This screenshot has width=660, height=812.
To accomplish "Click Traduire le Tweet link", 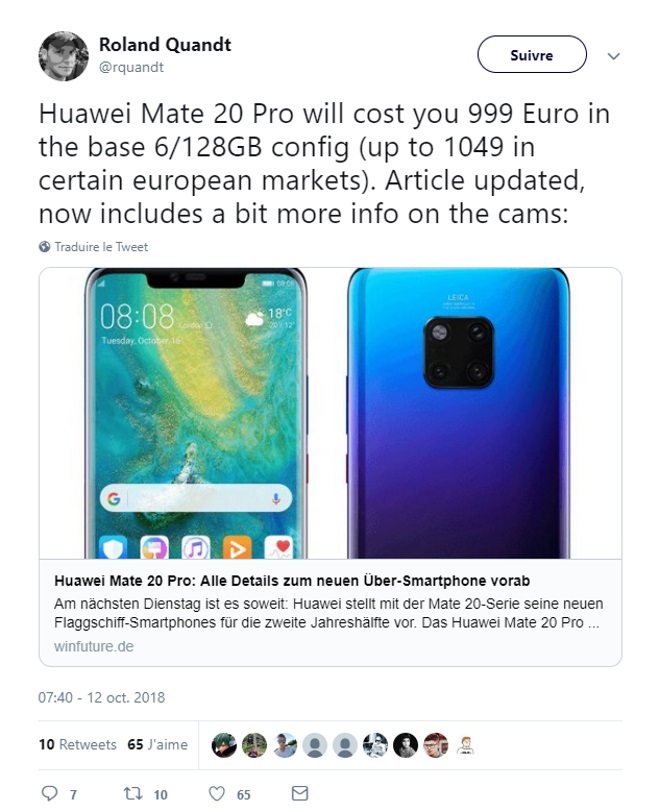I will coord(101,246).
